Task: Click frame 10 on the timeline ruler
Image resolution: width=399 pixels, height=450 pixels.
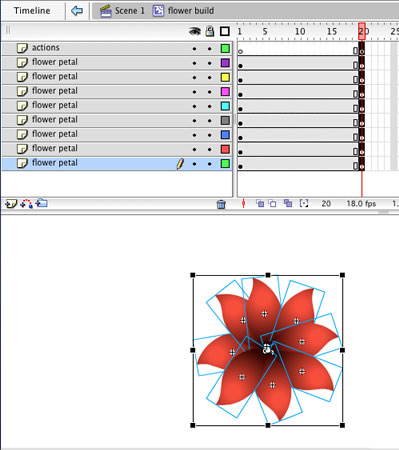Action: [300, 31]
